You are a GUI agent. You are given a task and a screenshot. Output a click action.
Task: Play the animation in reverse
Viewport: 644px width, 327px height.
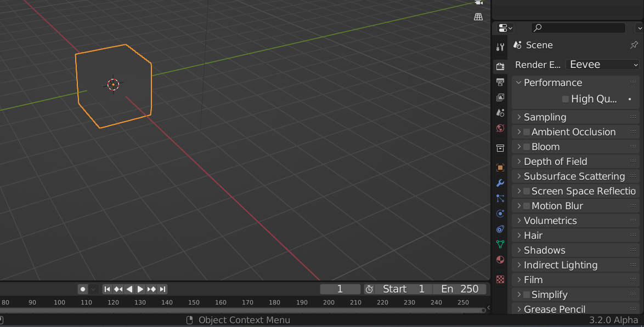[129, 289]
